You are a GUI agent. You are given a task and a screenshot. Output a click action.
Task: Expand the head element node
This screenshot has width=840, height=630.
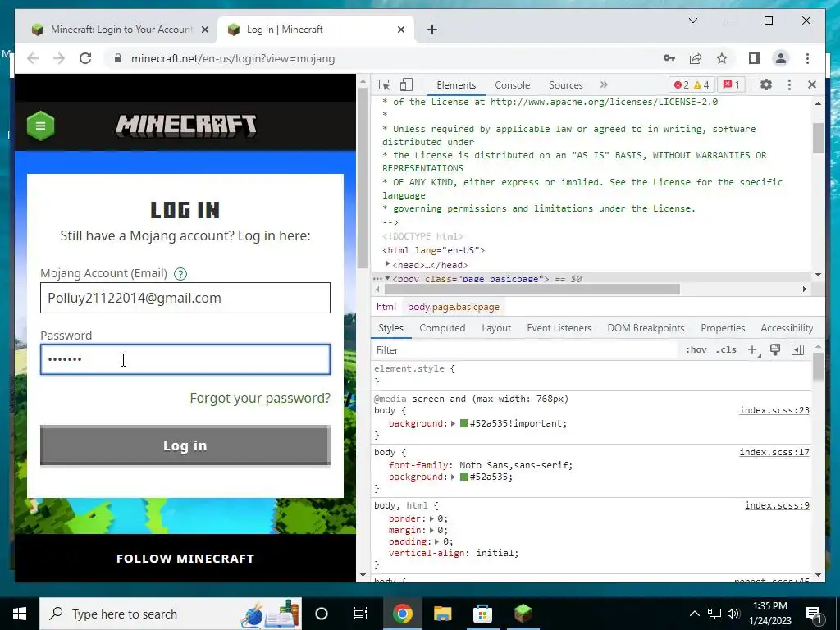pyautogui.click(x=387, y=264)
